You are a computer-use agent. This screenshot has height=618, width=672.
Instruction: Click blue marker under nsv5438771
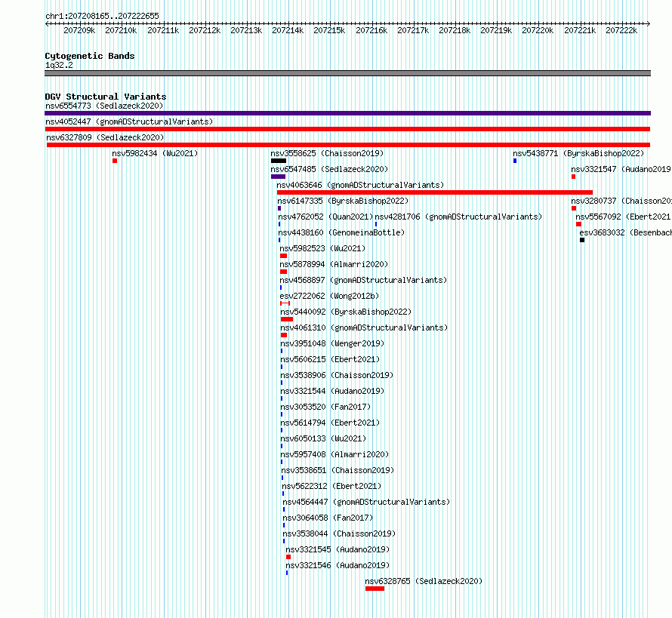pos(515,161)
